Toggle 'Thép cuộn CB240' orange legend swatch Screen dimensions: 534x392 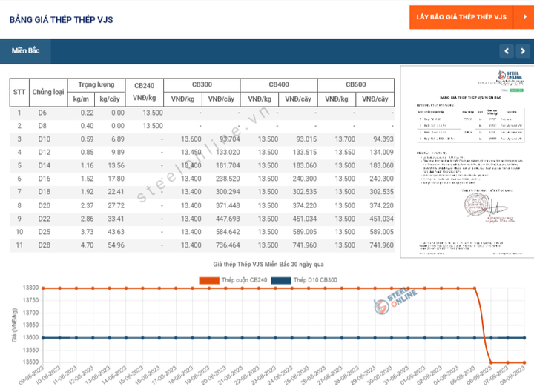209,280
